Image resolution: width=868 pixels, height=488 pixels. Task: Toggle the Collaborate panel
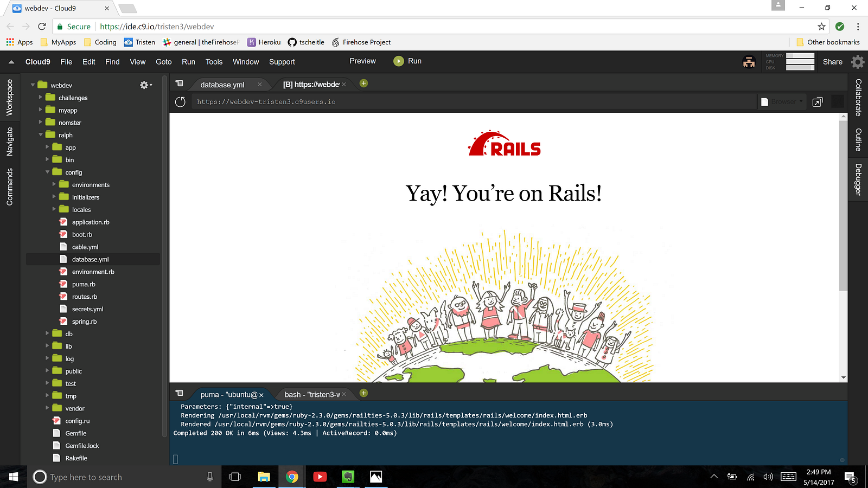[858, 98]
